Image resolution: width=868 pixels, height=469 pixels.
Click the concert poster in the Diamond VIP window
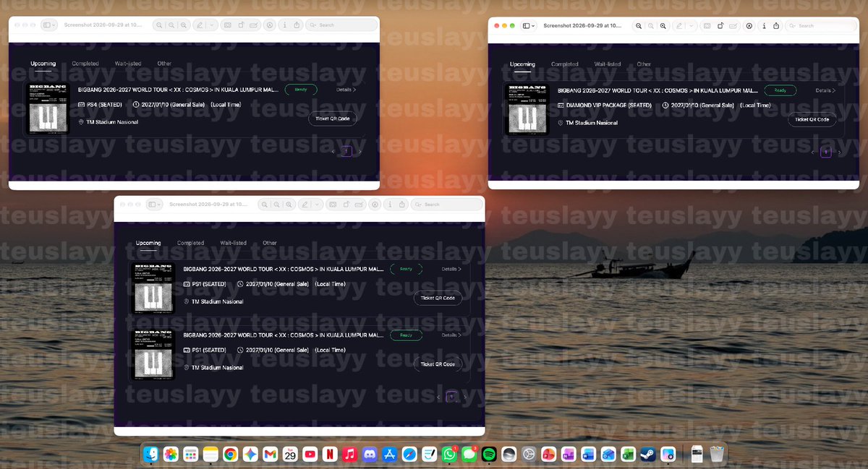[x=528, y=109]
